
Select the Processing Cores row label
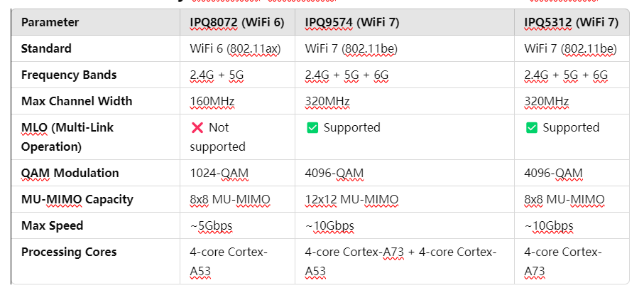[69, 252]
